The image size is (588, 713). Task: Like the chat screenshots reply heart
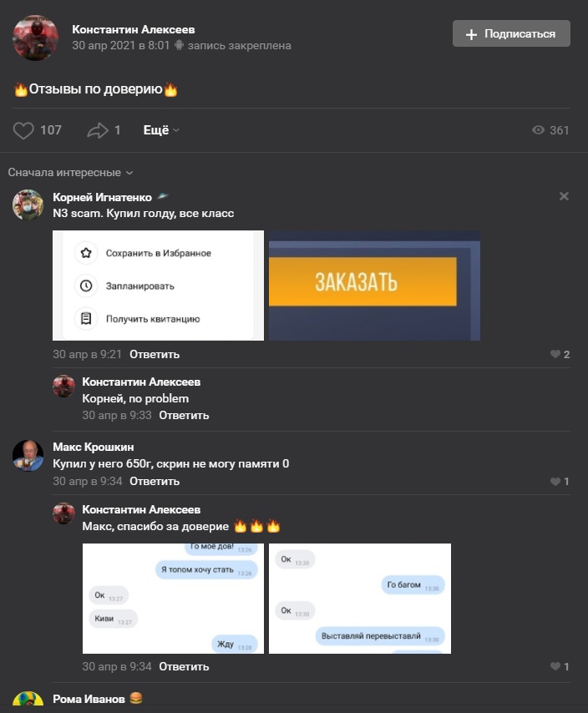pos(555,666)
